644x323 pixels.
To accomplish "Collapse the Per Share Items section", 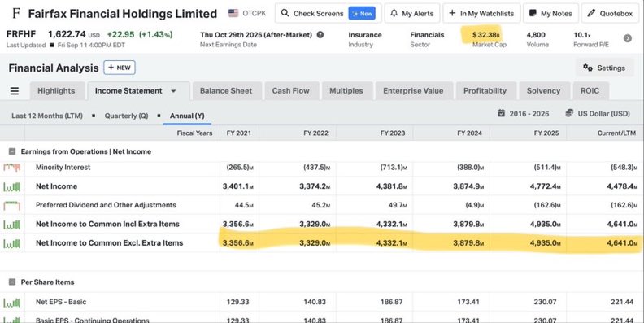I will point(12,282).
